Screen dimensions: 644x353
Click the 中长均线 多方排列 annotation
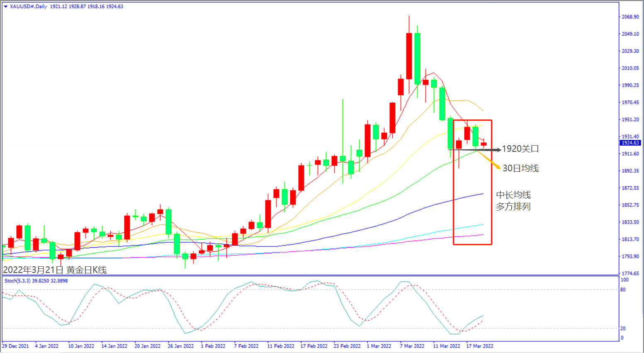[x=513, y=201]
